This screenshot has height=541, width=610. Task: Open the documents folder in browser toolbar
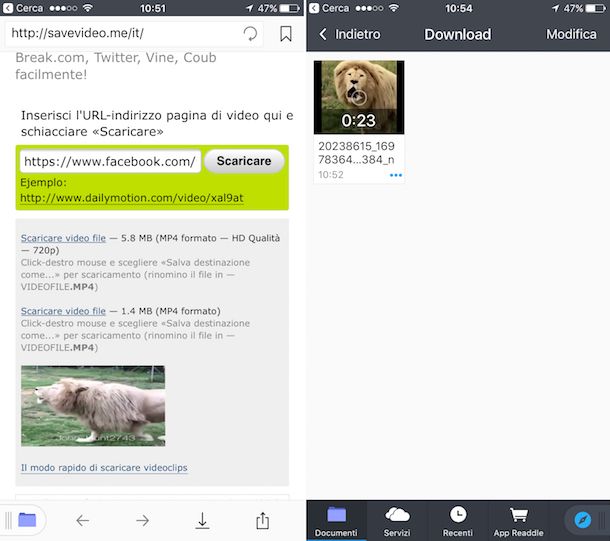[27, 520]
